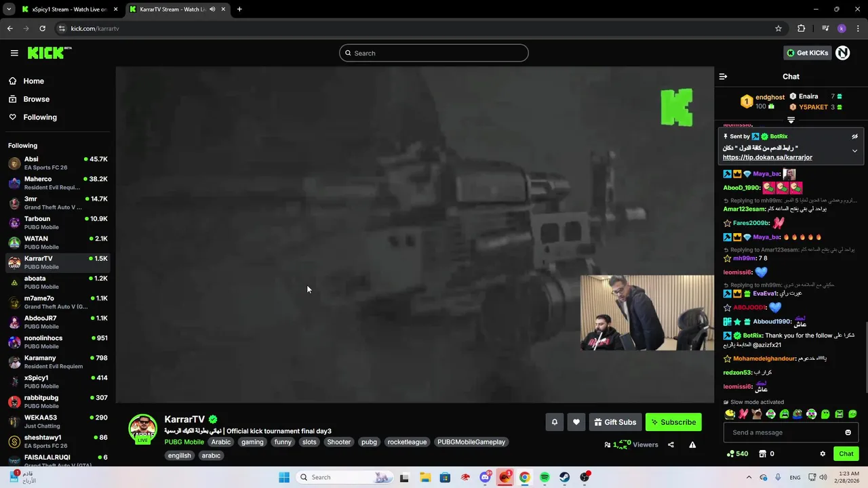Collapse the chat panel
The width and height of the screenshot is (868, 488).
[723, 77]
